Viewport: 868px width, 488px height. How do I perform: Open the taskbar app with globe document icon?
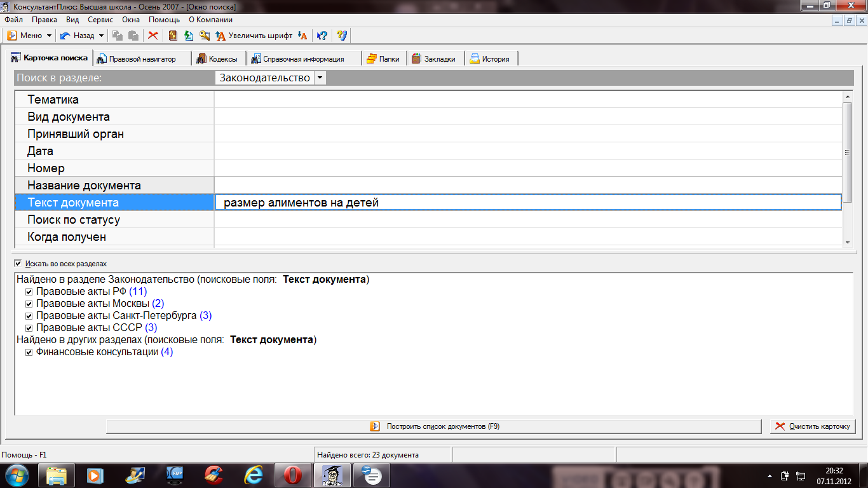pyautogui.click(x=371, y=475)
